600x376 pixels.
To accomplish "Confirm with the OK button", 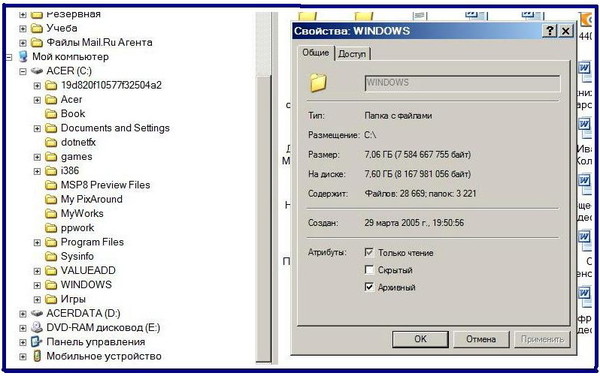I will click(x=420, y=339).
